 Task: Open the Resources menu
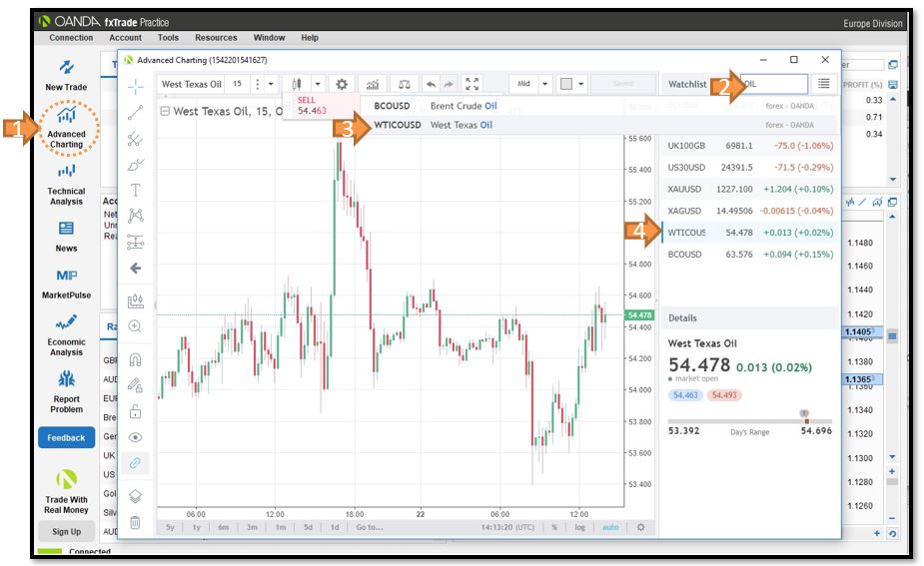[x=216, y=38]
